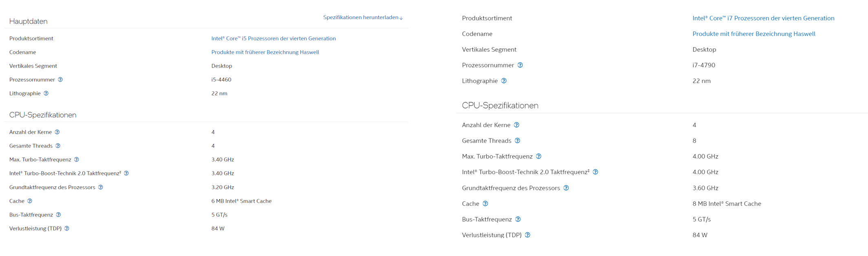Click Anzahl der Kerne help icon, i7 specs
The image size is (868, 256).
pos(516,125)
